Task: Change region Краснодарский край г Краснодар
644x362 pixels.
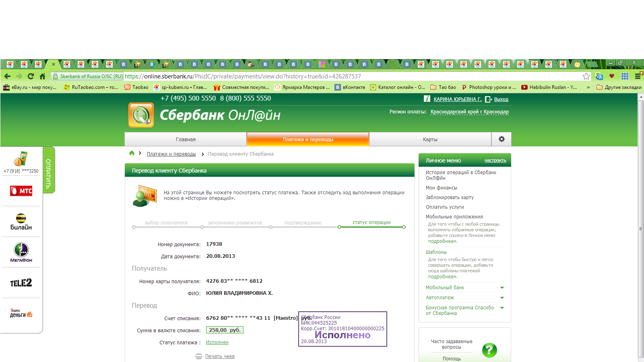Action: tap(470, 112)
